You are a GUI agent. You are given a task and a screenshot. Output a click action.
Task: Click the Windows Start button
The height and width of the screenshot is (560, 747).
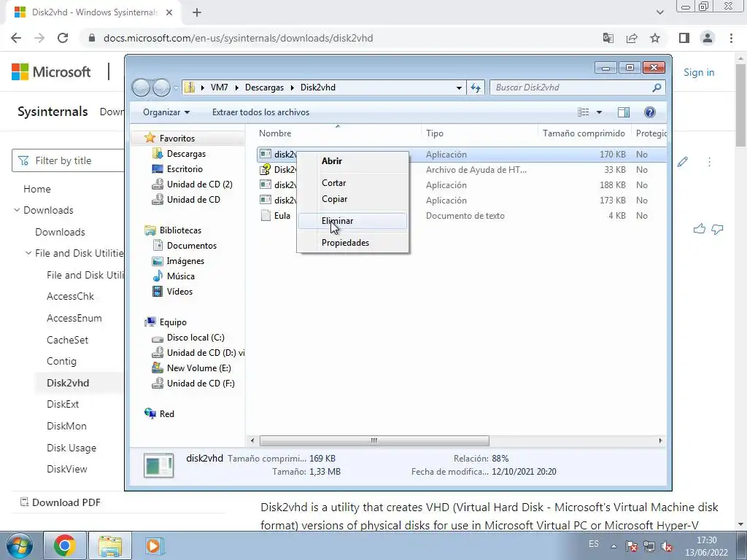pyautogui.click(x=19, y=545)
